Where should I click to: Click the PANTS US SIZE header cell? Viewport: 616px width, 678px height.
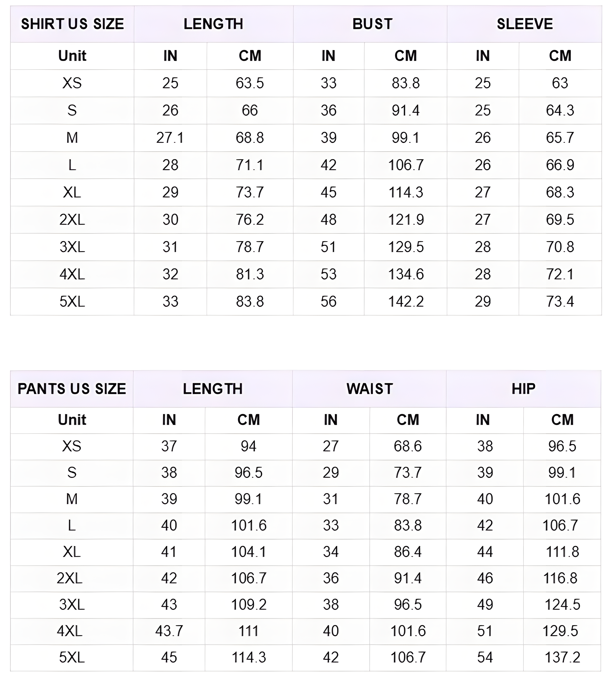(x=72, y=389)
